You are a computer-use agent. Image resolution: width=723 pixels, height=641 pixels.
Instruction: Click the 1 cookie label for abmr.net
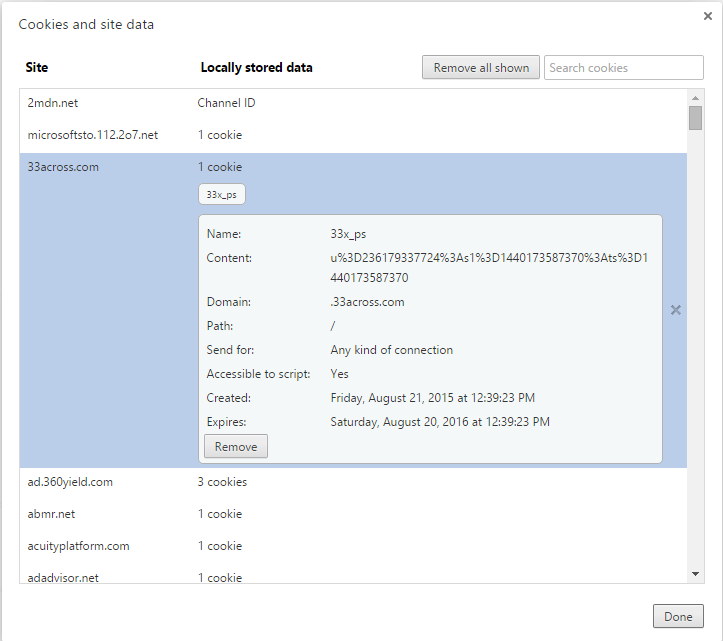point(220,514)
